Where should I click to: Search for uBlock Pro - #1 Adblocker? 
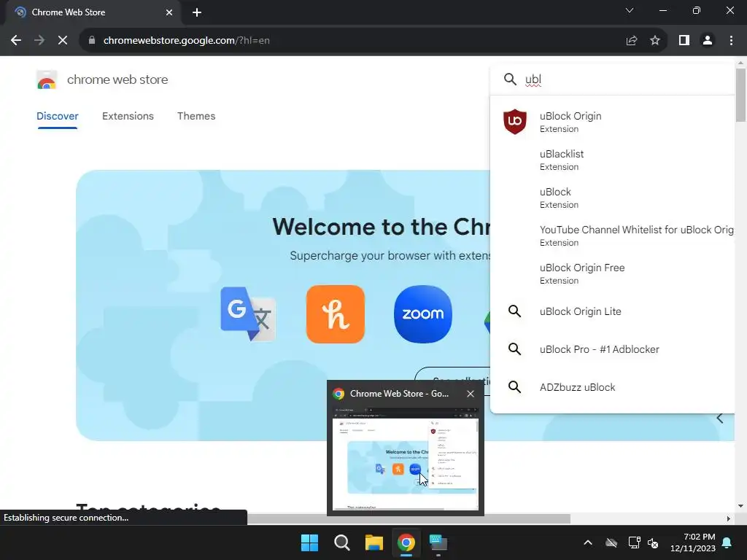click(x=613, y=349)
